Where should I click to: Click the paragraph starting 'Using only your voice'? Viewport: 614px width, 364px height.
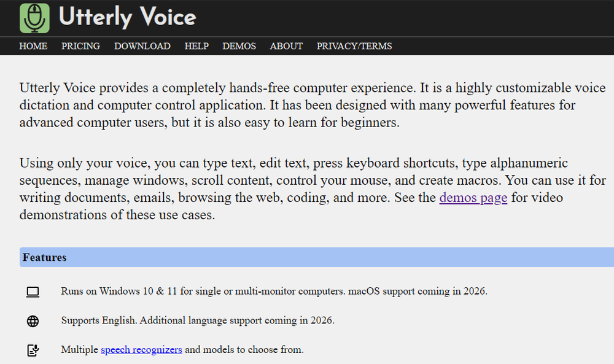pyautogui.click(x=313, y=188)
